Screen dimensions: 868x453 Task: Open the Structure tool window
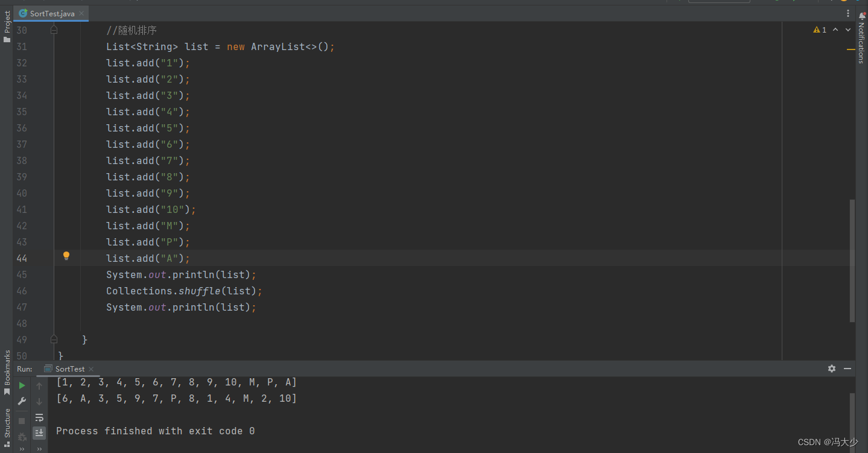tap(7, 428)
